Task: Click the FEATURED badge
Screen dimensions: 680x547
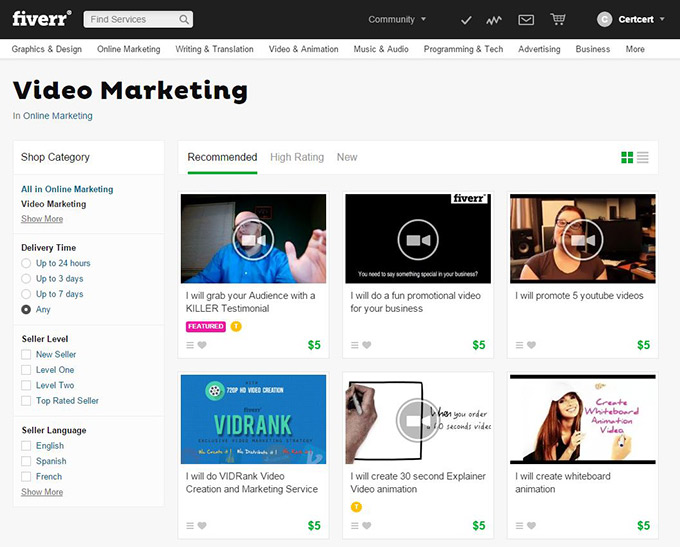Action: (206, 326)
